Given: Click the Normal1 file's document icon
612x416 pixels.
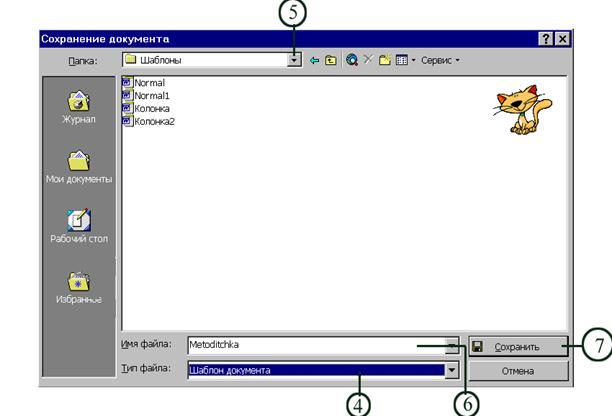Looking at the screenshot, I should [127, 95].
